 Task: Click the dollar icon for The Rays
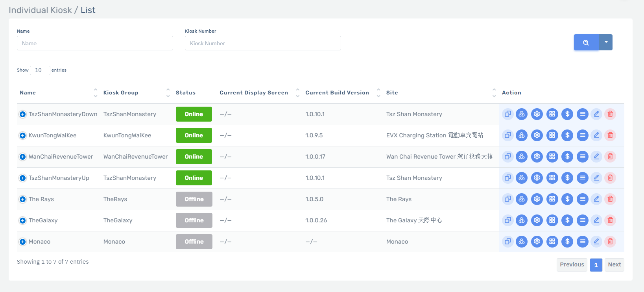click(567, 199)
